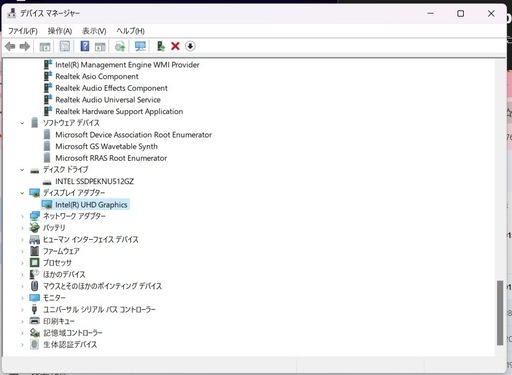The height and width of the screenshot is (375, 512).
Task: Select Intel(R) UHD Graphics device
Action: click(91, 205)
